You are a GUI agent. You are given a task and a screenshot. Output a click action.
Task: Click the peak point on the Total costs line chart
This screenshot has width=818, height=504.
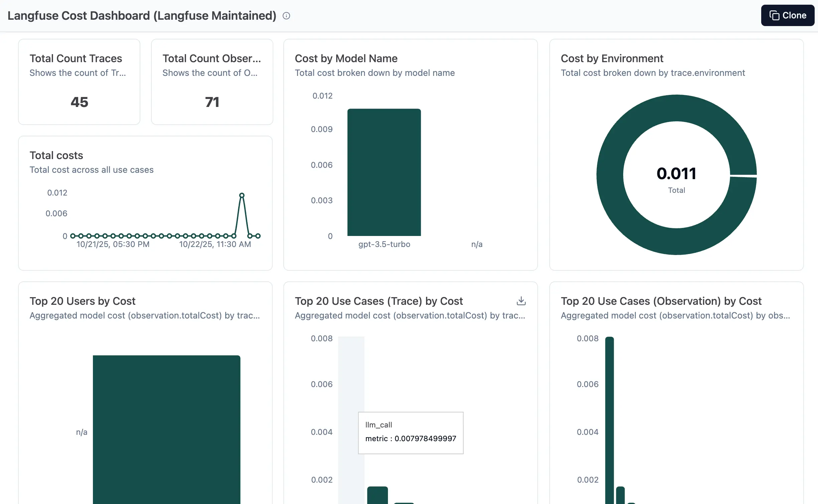pyautogui.click(x=242, y=195)
